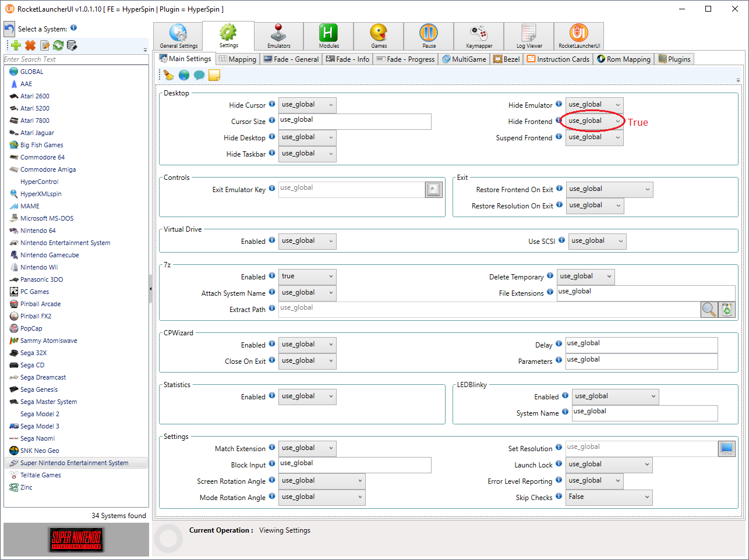Open the Screen Rotation Angle dropdown
This screenshot has width=749, height=560.
322,481
